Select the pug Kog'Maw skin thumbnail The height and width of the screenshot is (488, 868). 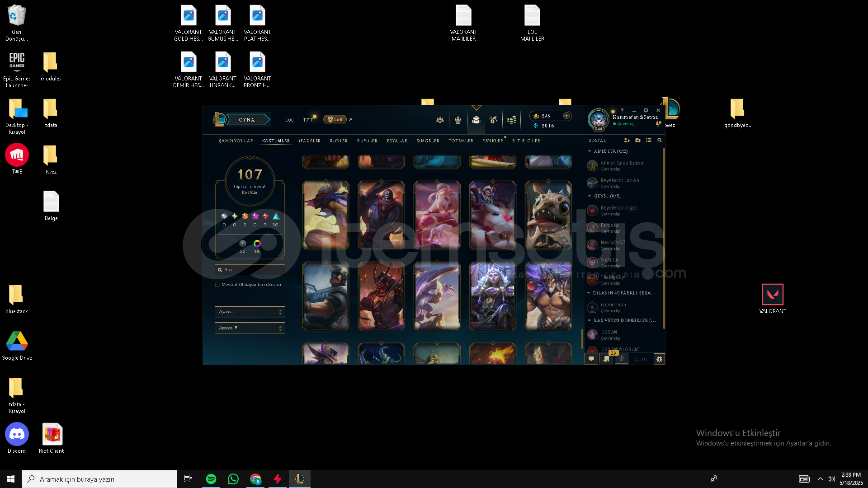coord(548,216)
